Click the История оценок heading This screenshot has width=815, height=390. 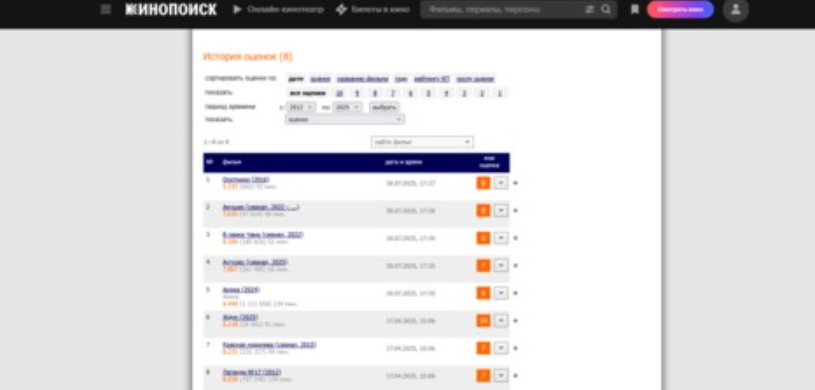(x=248, y=57)
